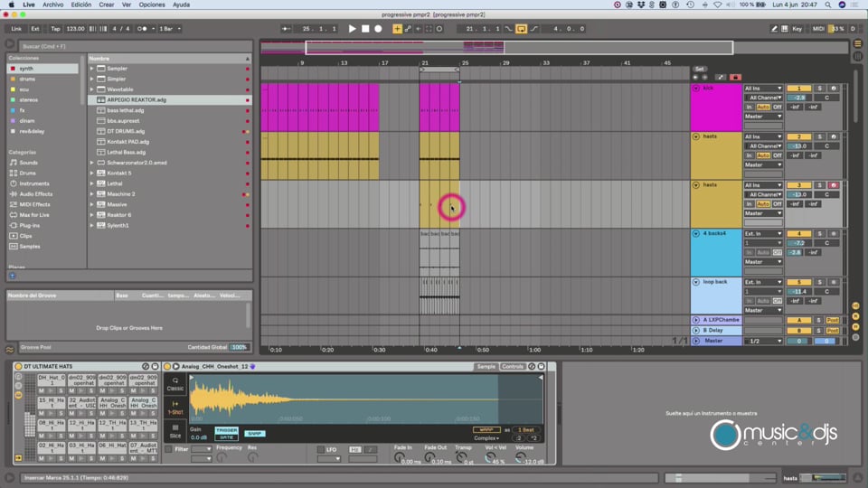The height and width of the screenshot is (488, 868).
Task: Toggle the DT ULTIMATE HATS device on/off
Action: pos(18,366)
